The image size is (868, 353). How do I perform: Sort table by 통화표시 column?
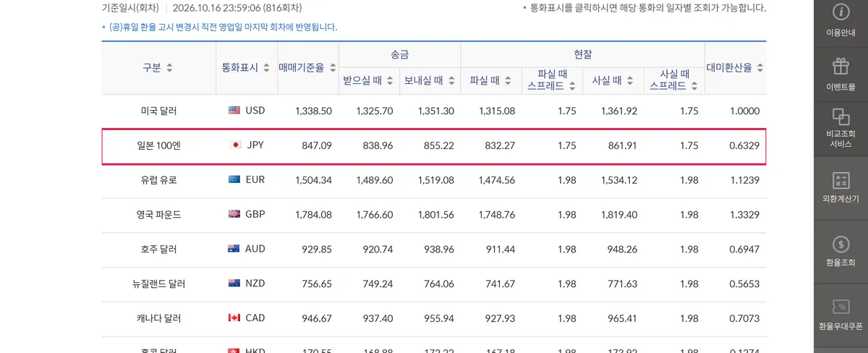(x=265, y=68)
